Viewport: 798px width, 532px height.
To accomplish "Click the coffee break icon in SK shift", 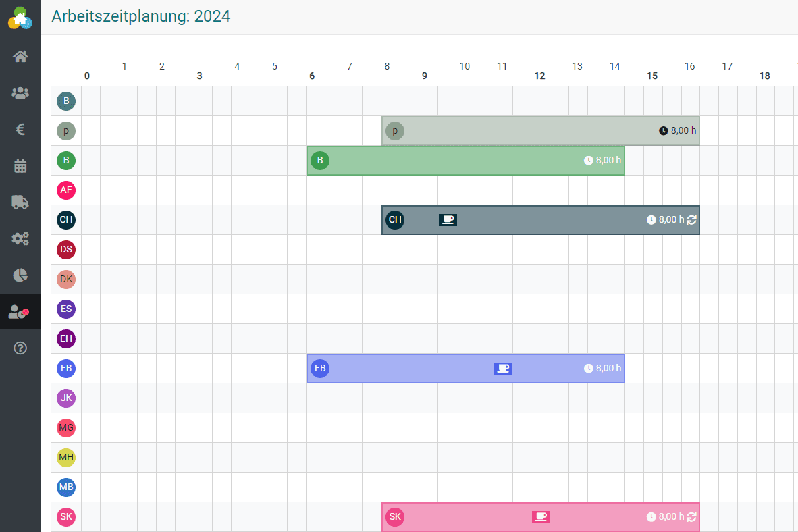I will point(541,517).
